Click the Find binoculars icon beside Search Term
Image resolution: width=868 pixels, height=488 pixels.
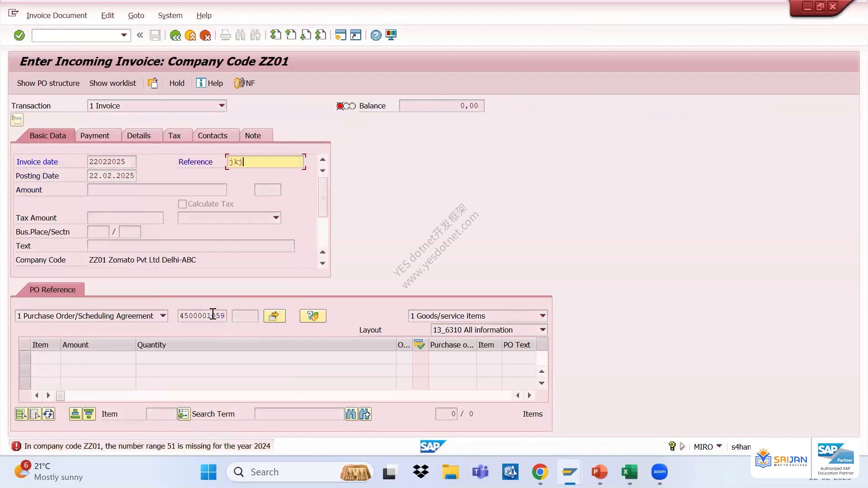[351, 414]
